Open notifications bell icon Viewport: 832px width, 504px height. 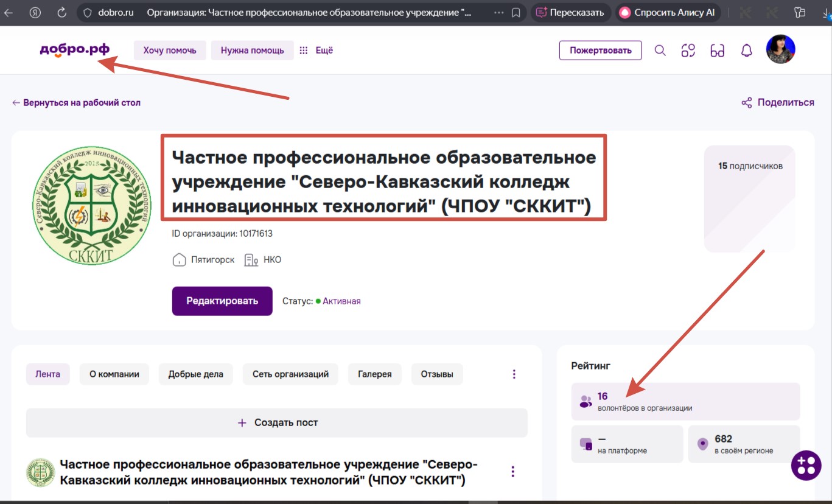[747, 51]
